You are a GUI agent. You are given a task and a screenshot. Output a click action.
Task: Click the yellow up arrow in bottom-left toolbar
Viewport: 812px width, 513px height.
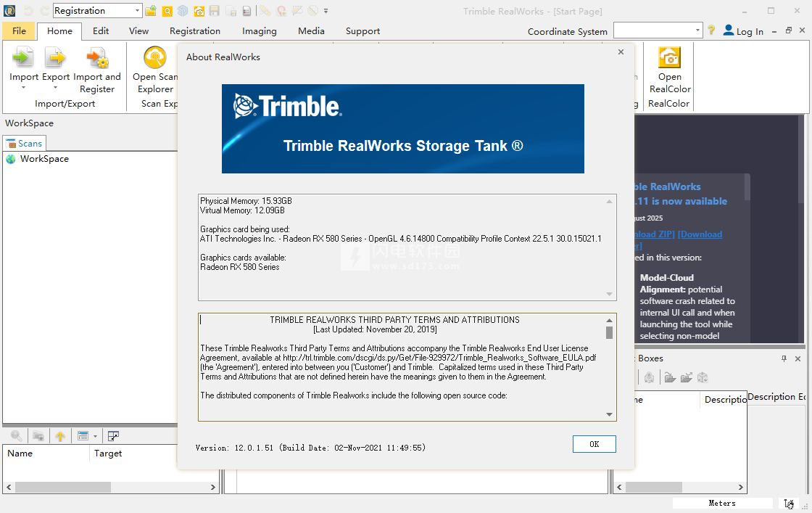point(60,436)
